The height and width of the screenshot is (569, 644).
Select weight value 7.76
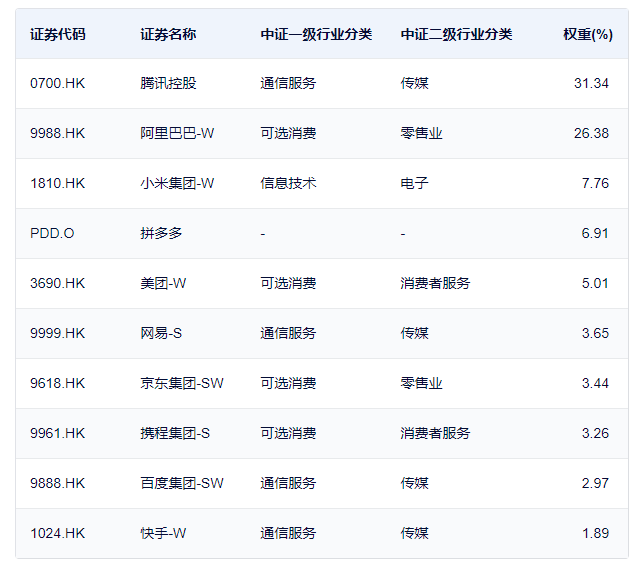[595, 183]
